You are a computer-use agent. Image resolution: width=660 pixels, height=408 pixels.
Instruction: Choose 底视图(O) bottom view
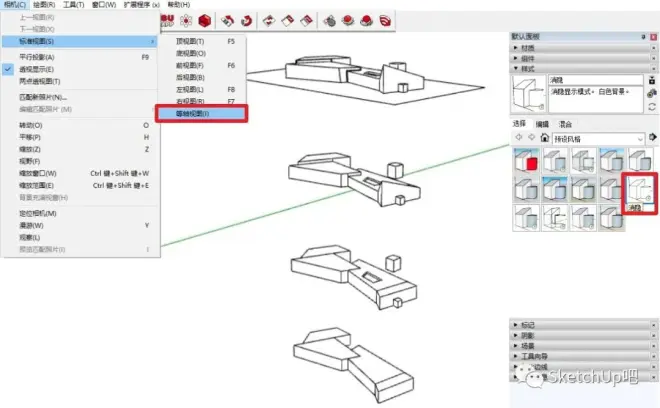(203, 53)
